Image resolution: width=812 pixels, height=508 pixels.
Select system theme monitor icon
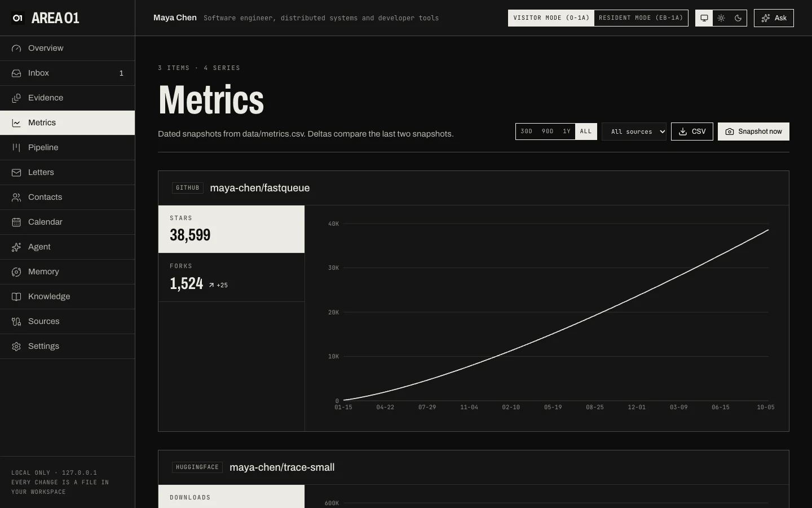tap(704, 18)
